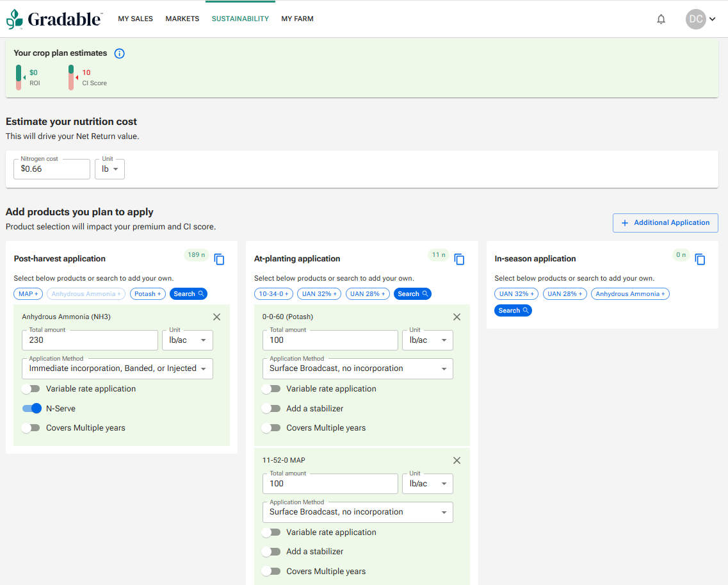Add 10-34-0 chip in At-planting
Viewport: 728px width, 585px height.
click(274, 294)
